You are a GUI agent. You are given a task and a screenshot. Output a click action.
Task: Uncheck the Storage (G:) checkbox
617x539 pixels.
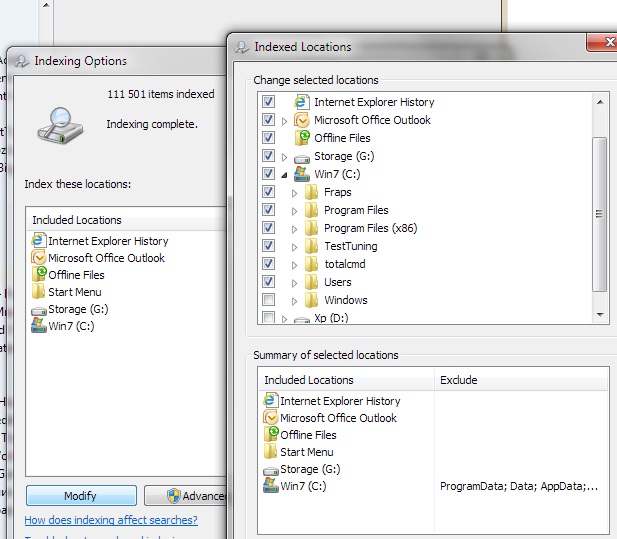[x=268, y=155]
